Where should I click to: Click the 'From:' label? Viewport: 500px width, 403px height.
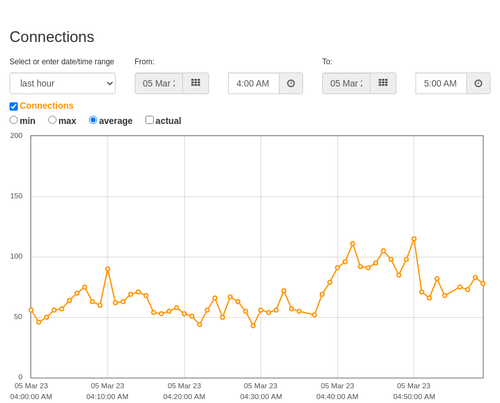(x=144, y=62)
